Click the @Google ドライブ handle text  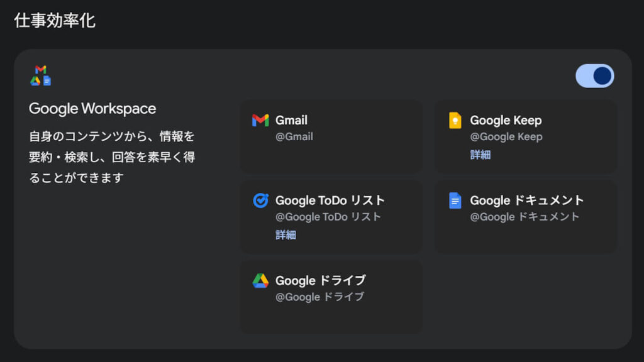click(x=319, y=297)
